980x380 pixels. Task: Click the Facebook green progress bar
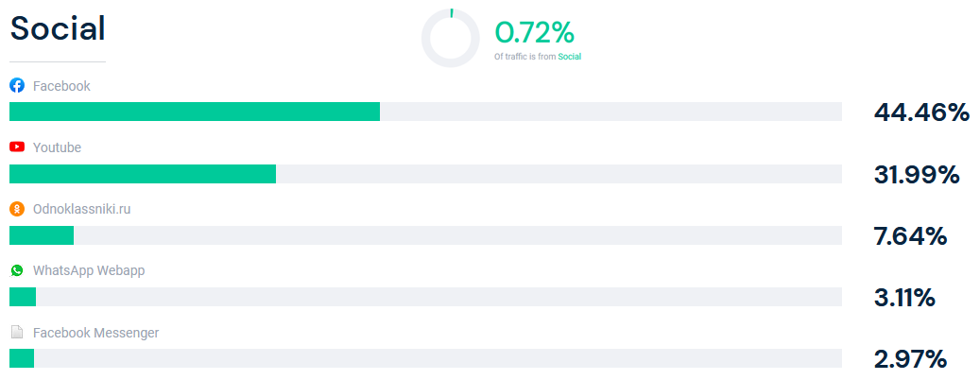pyautogui.click(x=195, y=112)
